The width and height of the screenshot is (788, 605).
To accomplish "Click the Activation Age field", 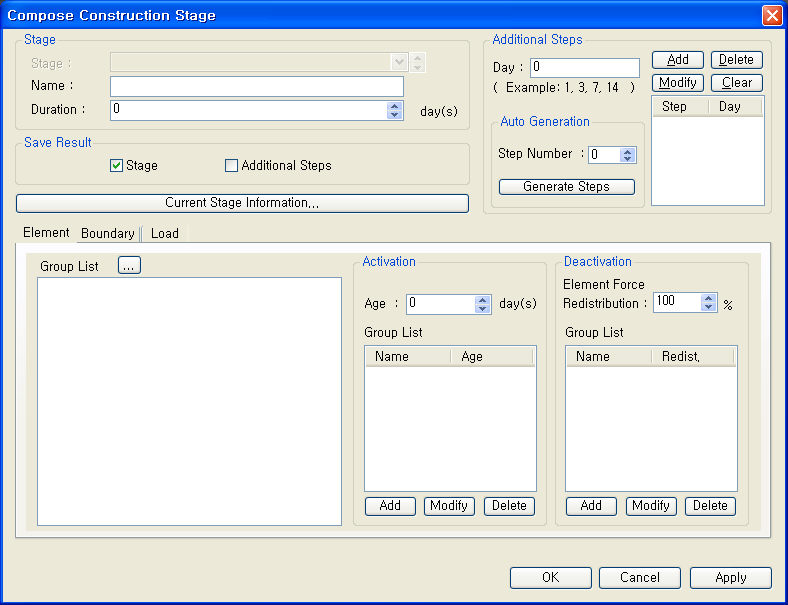I will (440, 304).
